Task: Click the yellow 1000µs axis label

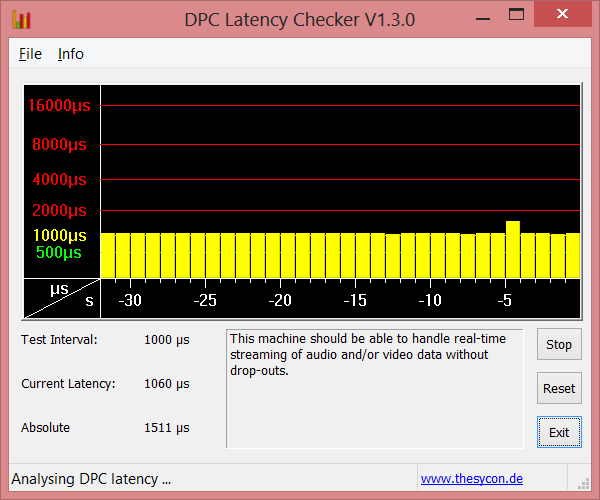Action: click(x=60, y=235)
